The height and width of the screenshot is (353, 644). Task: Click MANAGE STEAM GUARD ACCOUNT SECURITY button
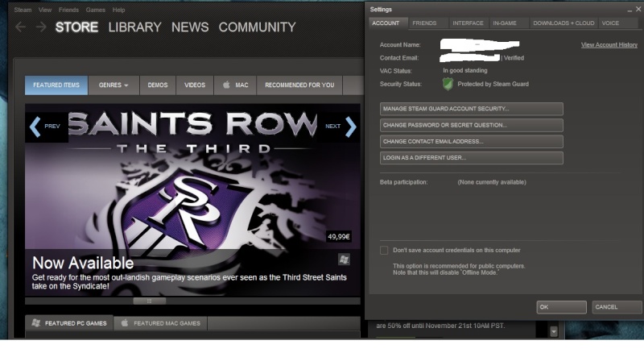[472, 109]
